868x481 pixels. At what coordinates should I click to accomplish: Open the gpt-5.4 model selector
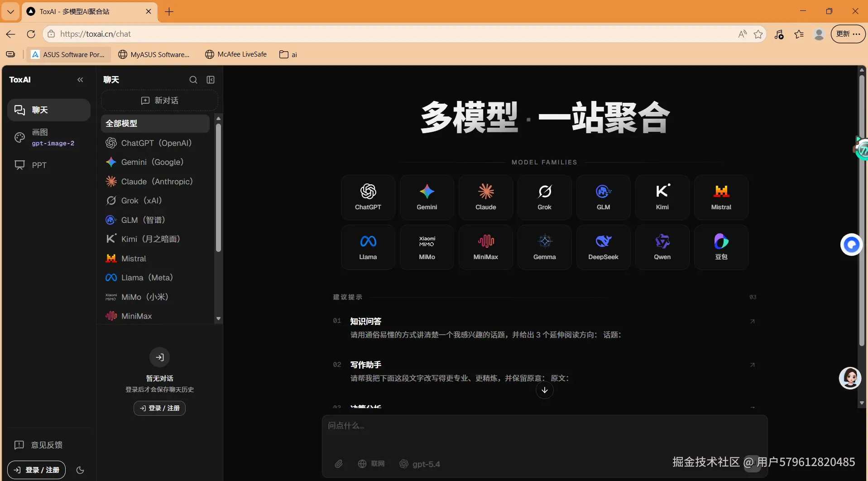(420, 464)
